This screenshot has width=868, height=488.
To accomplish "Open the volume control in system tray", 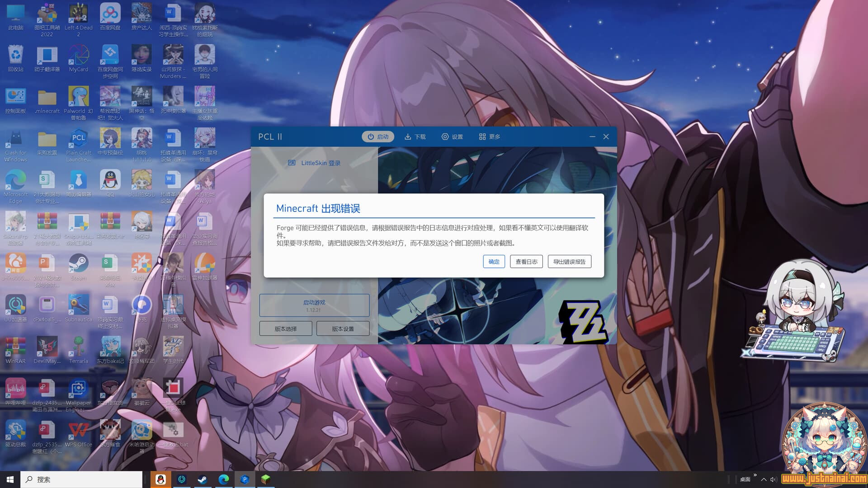I will click(x=773, y=480).
